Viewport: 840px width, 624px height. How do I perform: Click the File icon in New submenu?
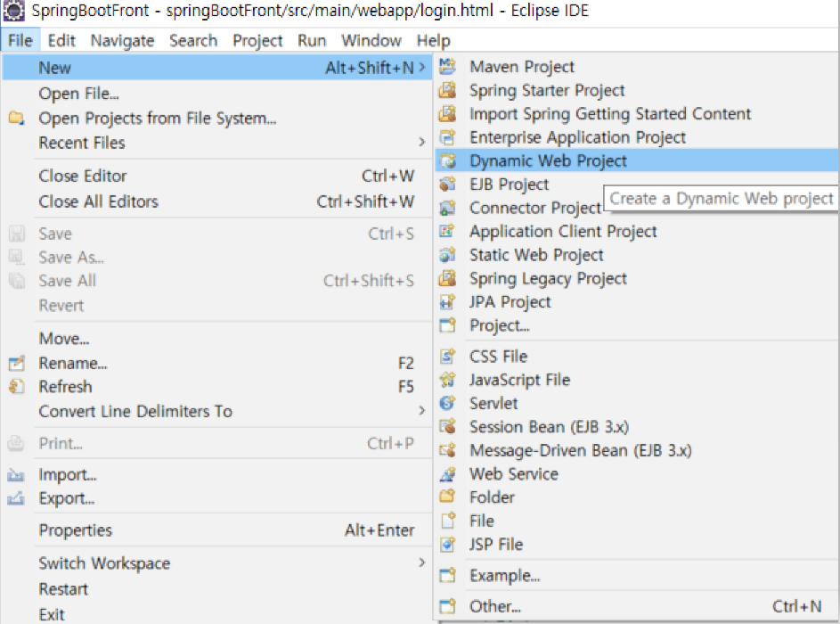coord(447,521)
